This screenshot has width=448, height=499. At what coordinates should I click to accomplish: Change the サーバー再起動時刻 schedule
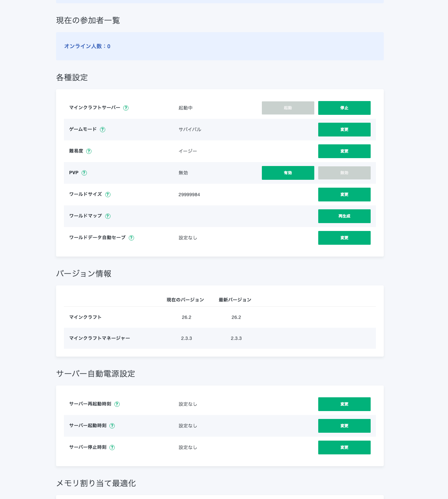click(344, 404)
